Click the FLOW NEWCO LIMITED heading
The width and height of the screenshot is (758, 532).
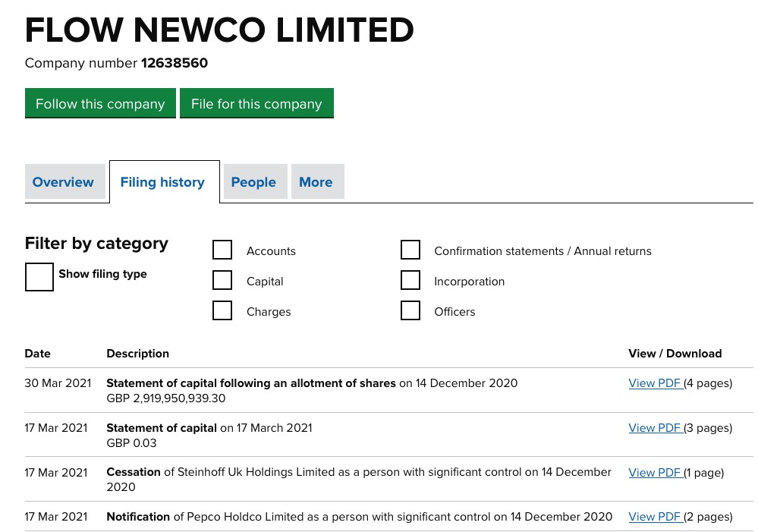[x=219, y=30]
